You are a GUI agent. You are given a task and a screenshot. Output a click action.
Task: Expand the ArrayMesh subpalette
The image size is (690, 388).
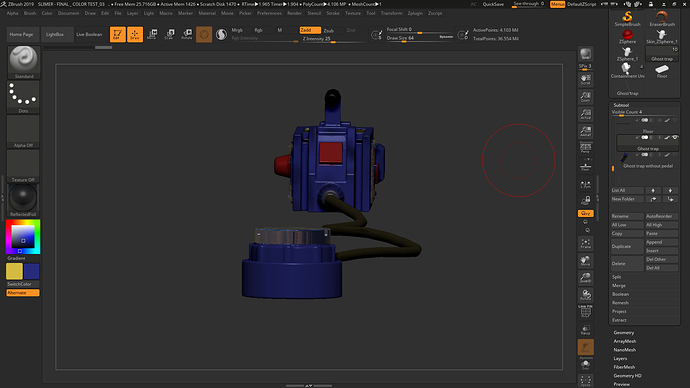tap(624, 341)
